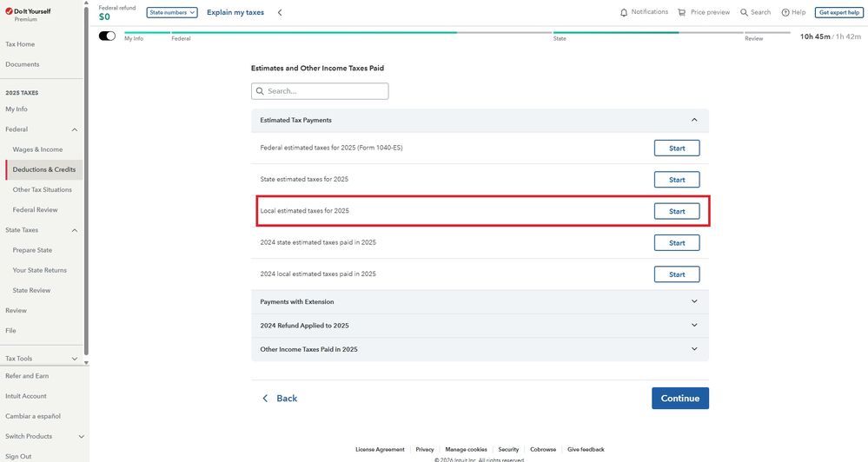Expand Other Income Taxes Paid in 2025
868x462 pixels.
pyautogui.click(x=693, y=349)
